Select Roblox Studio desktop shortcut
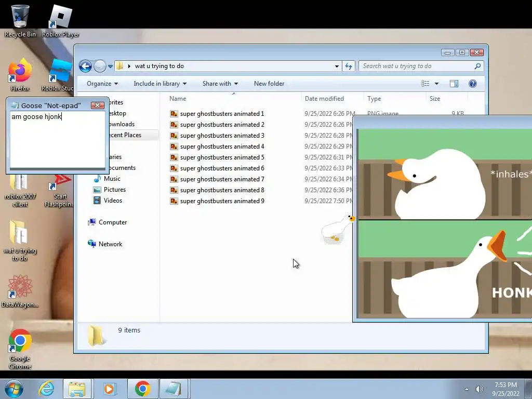The image size is (532, 399). (x=58, y=75)
